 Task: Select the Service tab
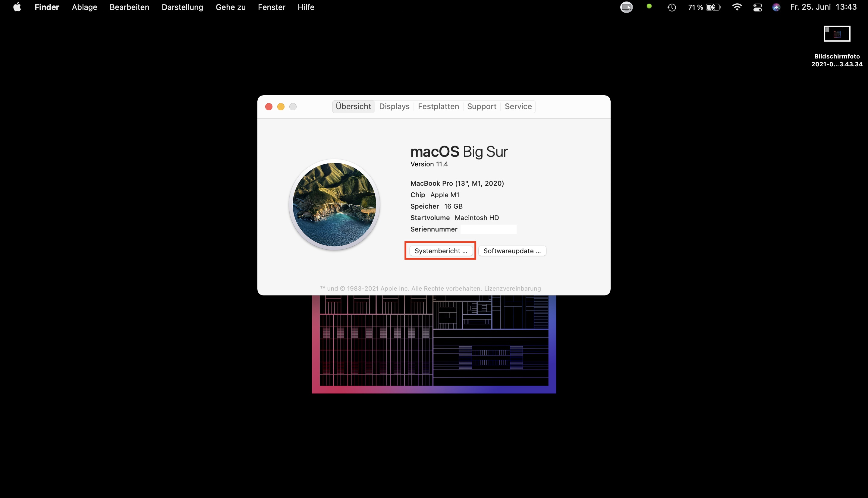coord(518,106)
